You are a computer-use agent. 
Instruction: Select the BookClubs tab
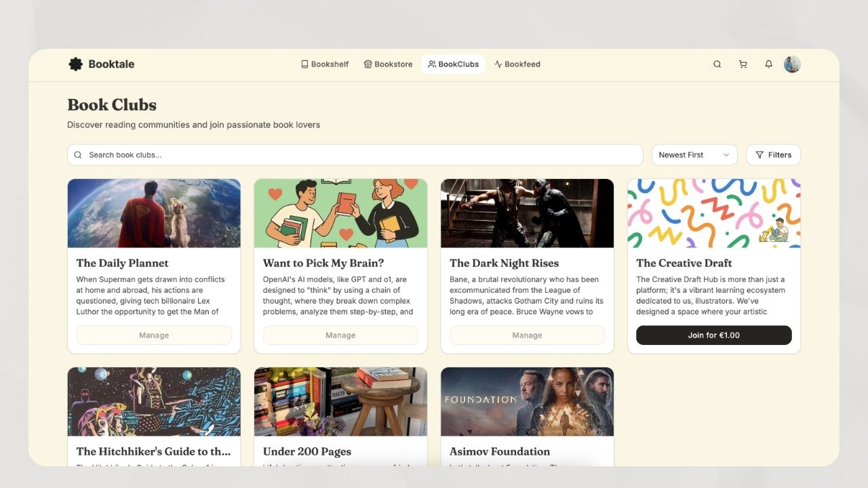click(453, 64)
